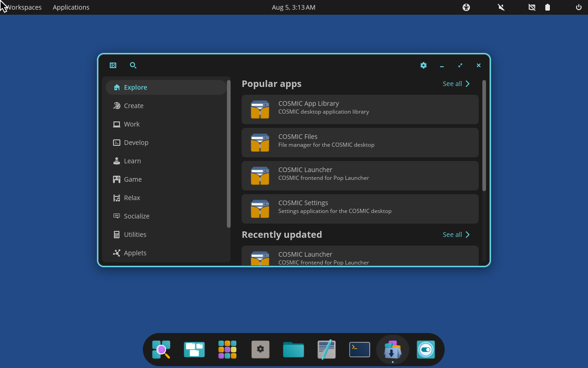The image size is (588, 368).
Task: Click the COSMIC Launcher package icon in Popular apps
Action: point(260,176)
